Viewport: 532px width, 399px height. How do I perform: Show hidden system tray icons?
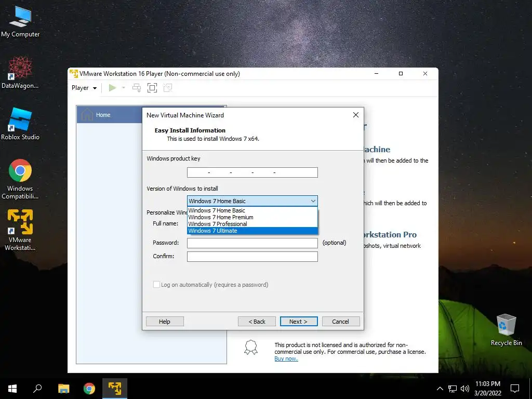pos(440,389)
